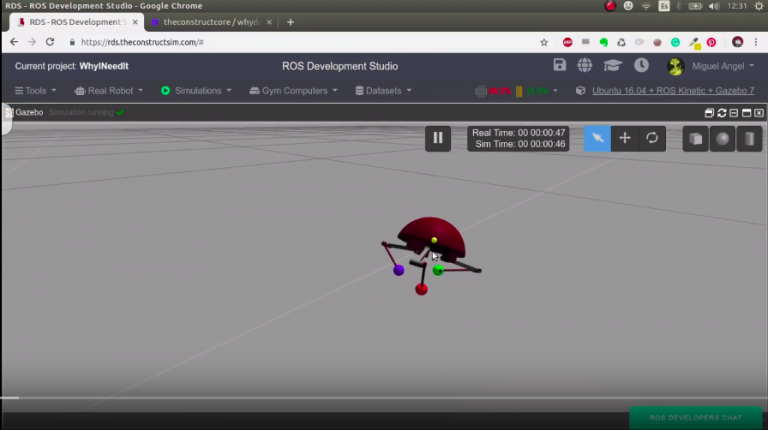Screen dimensions: 768x430
Task: Pause the Gazebo simulation
Action: coord(438,139)
